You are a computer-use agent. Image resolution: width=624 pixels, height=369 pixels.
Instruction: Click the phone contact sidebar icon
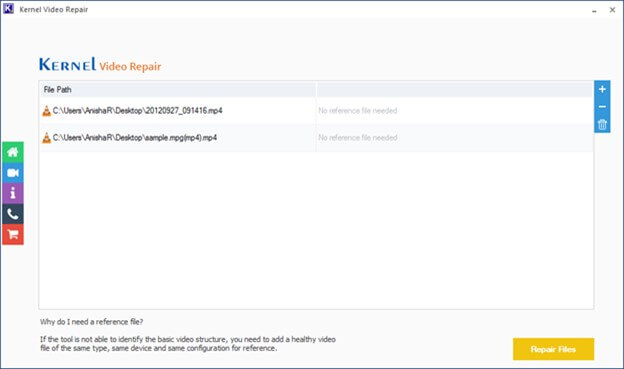click(13, 214)
